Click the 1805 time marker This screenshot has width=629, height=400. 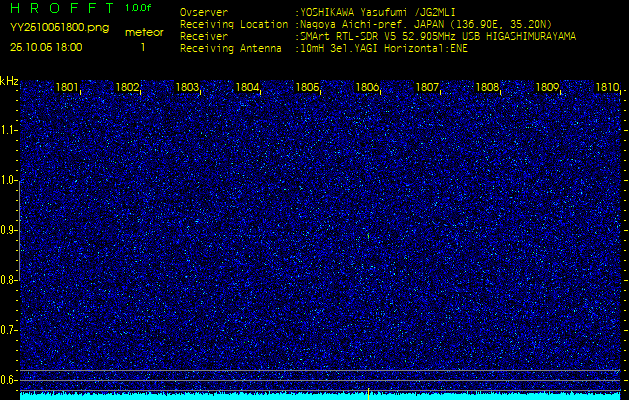pyautogui.click(x=307, y=88)
